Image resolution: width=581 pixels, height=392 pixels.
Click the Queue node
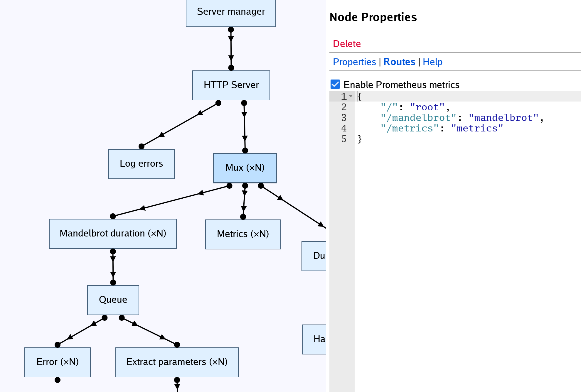(113, 300)
